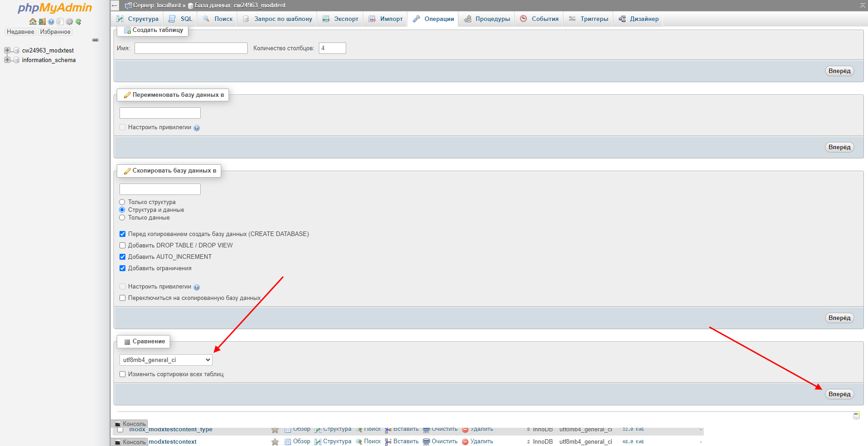
Task: Enable 'Добавить DROP TABLE / DROP VIEW'
Action: click(x=122, y=245)
